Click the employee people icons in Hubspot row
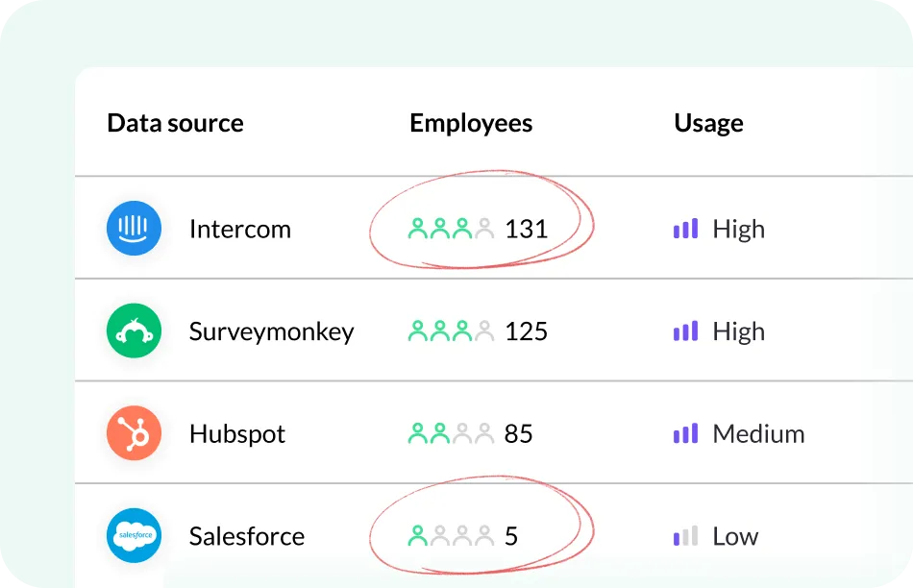Screen dimensions: 913x588 point(452,433)
